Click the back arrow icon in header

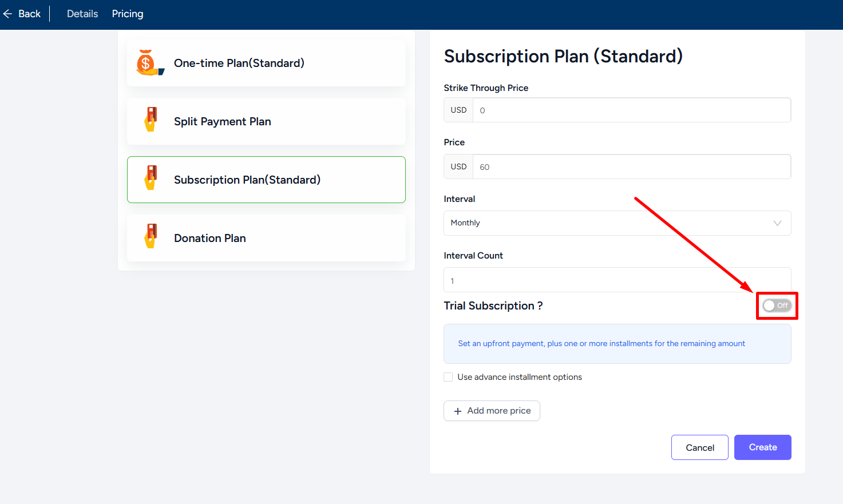[7, 14]
